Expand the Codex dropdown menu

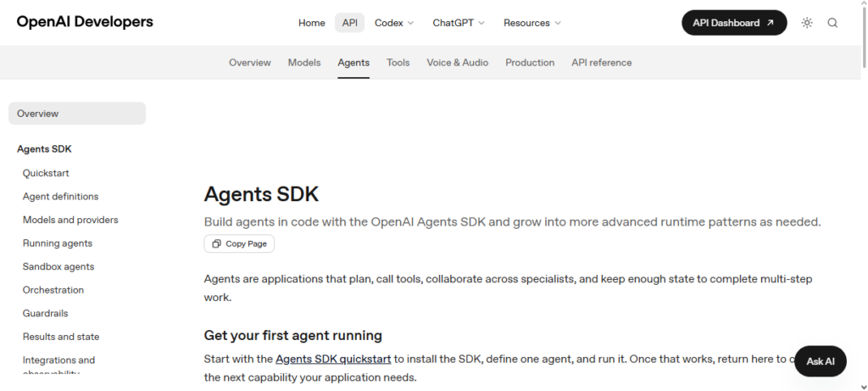coord(394,23)
